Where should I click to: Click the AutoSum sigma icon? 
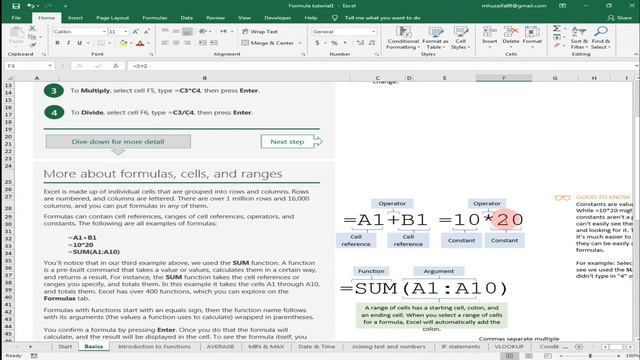pyautogui.click(x=556, y=29)
